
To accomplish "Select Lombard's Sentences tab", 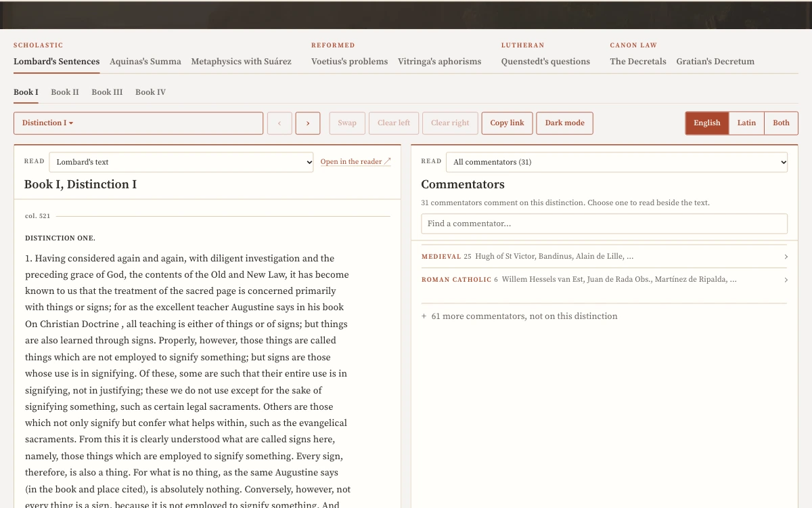I will click(x=57, y=62).
